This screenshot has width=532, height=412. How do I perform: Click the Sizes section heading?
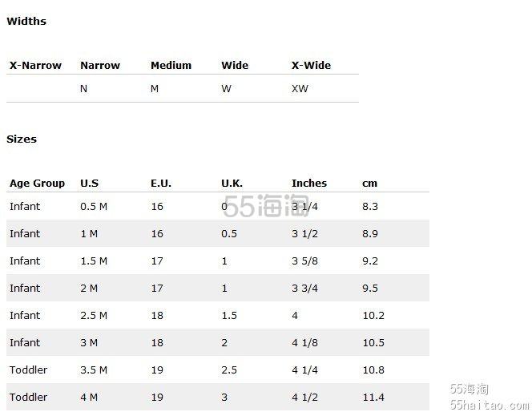coord(22,139)
